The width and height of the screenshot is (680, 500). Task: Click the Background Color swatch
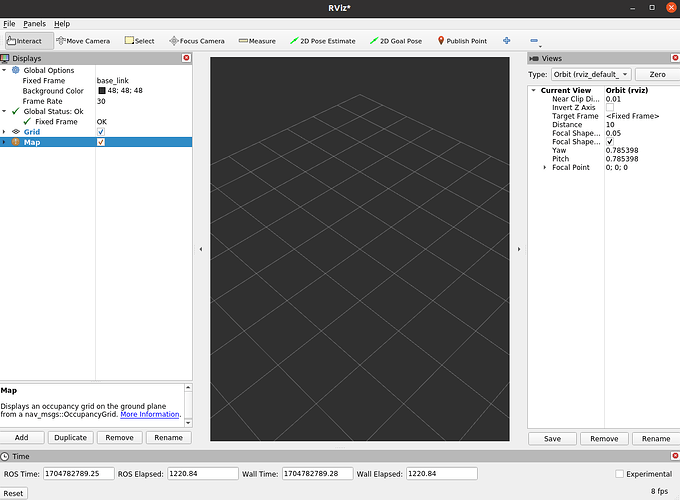101,91
